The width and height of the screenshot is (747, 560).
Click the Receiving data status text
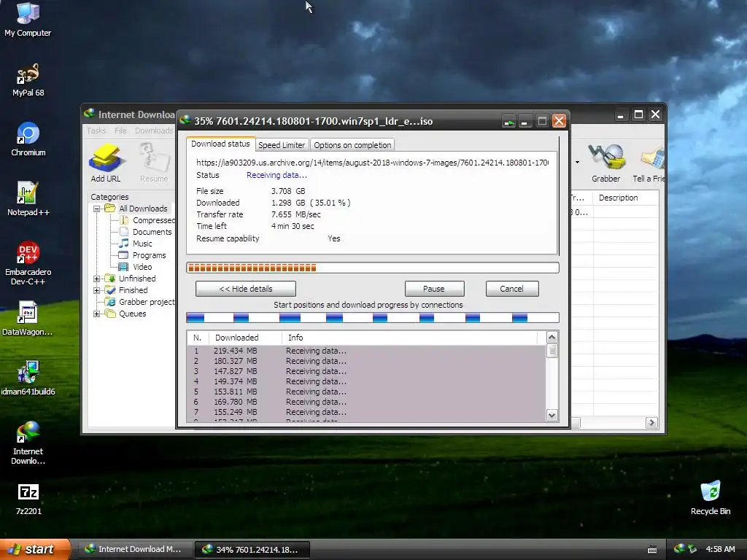tap(276, 175)
